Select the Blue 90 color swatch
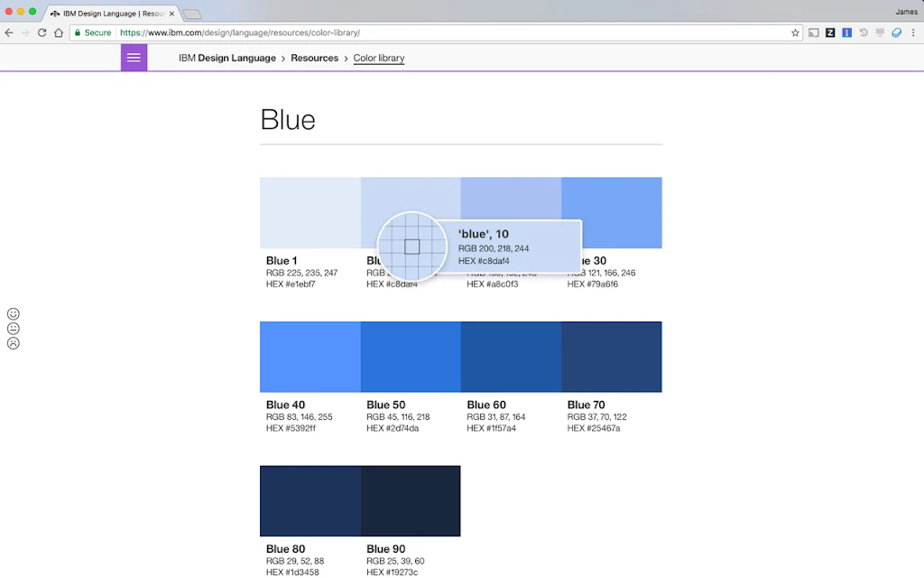924x578 pixels. (411, 500)
